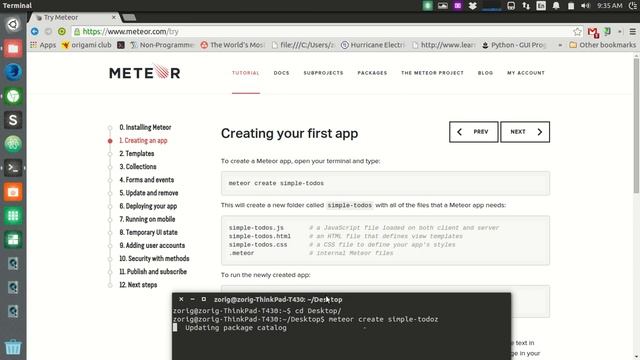Open step 6. Deploying your app
Screen dimensions: 640x360
(148, 206)
